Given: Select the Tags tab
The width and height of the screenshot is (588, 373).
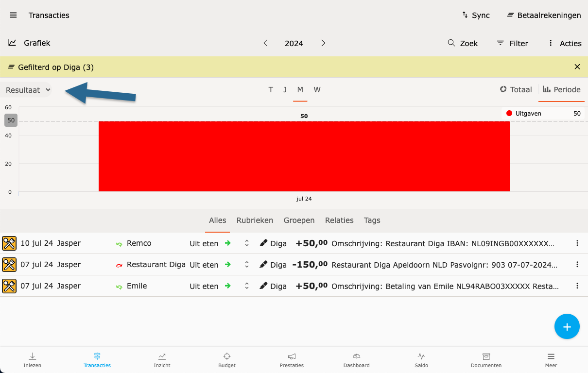Looking at the screenshot, I should (372, 220).
